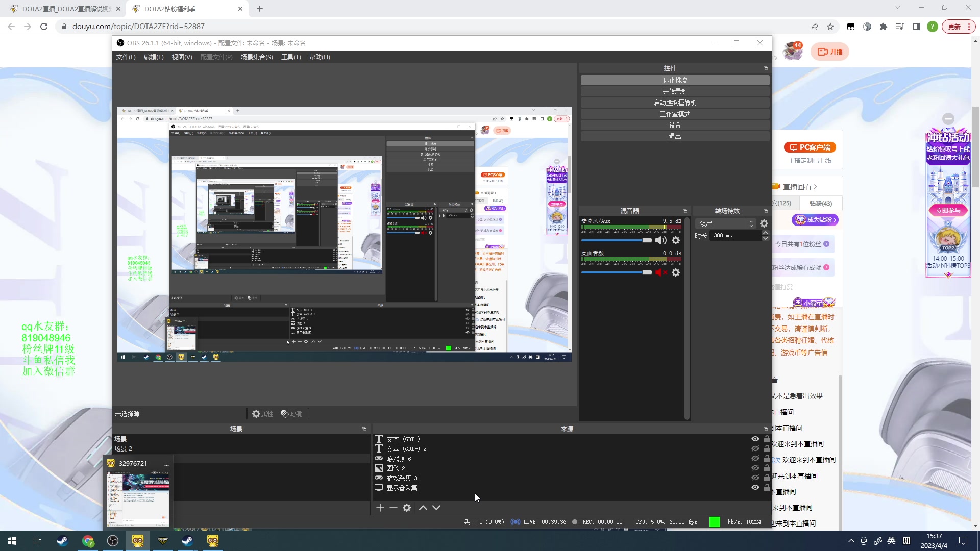Pop out the 转场特效 dock panel
Viewport: 980px width, 551px height.
coord(765,211)
